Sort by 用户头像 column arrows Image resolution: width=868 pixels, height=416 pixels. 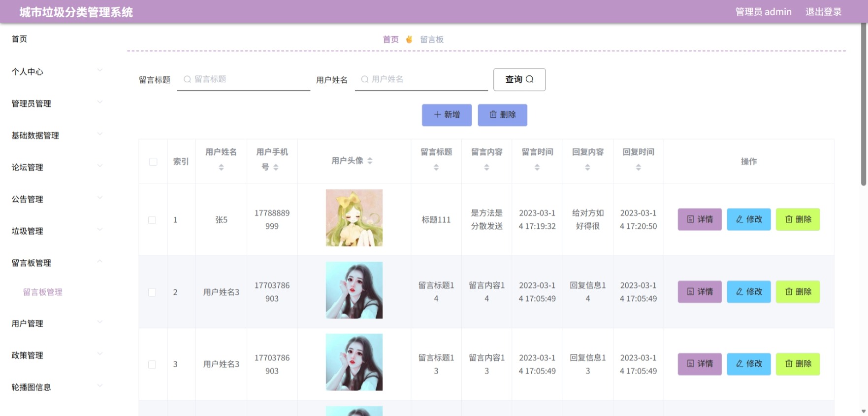pos(370,161)
